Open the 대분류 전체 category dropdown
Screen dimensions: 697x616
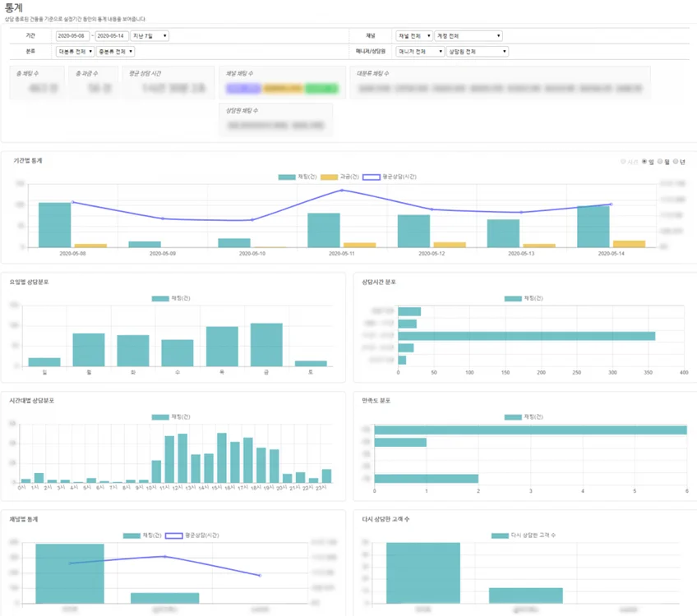(75, 51)
